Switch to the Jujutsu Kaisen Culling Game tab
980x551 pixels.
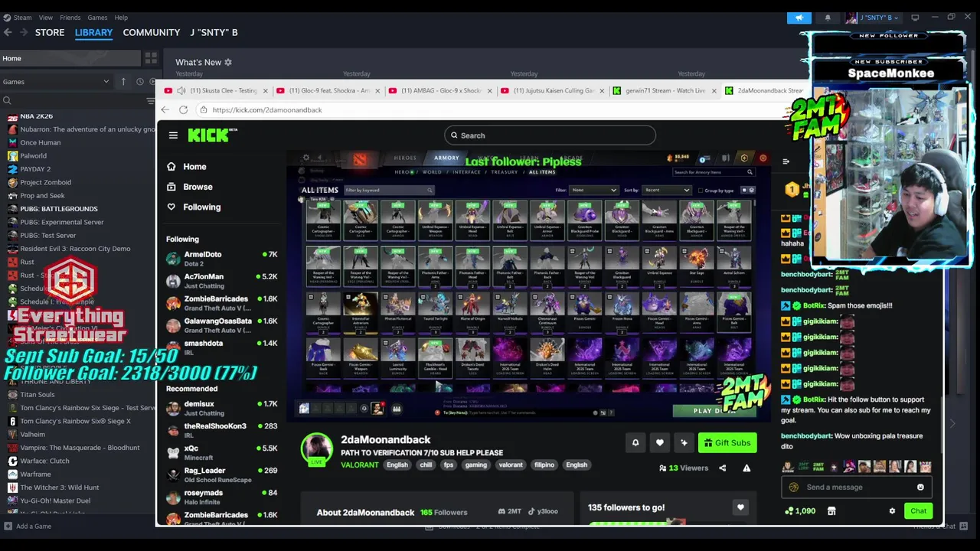click(x=553, y=90)
